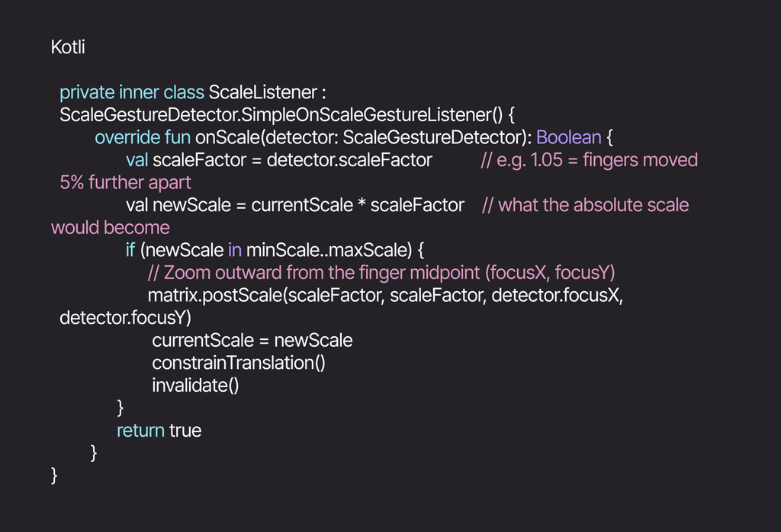The height and width of the screenshot is (532, 781).
Task: Click the 'ScaleListener' class name
Action: 262,92
